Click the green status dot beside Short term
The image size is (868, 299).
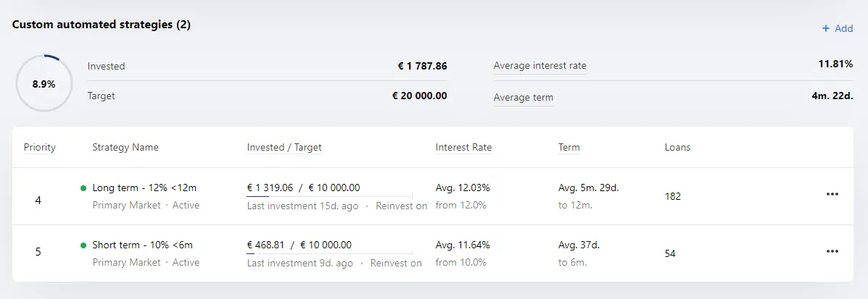[x=83, y=245]
